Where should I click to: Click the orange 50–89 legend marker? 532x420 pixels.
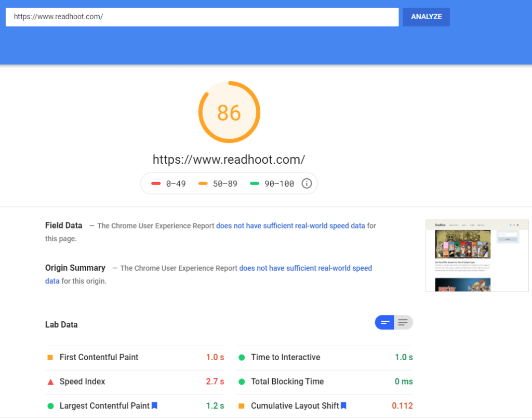pos(203,183)
